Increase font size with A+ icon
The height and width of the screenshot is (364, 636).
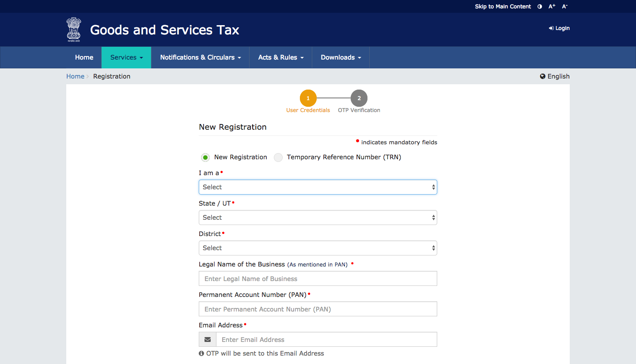tap(552, 7)
